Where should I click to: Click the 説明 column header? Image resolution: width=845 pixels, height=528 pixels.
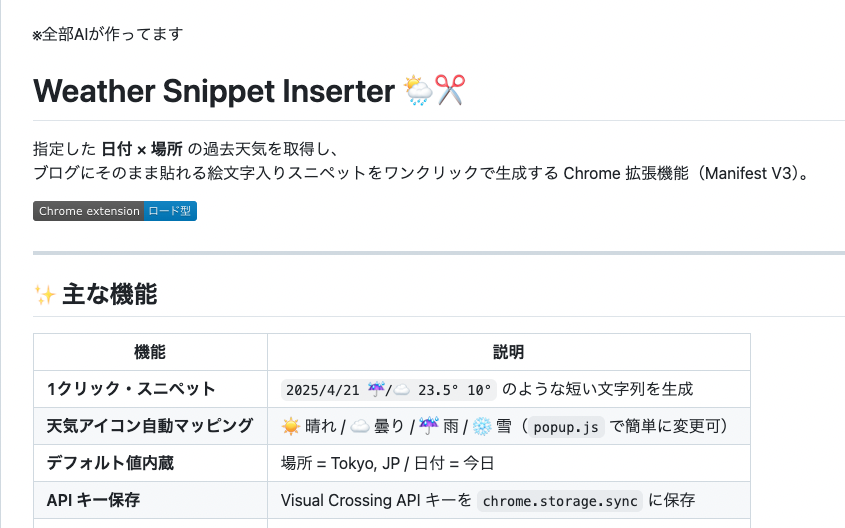click(x=509, y=352)
